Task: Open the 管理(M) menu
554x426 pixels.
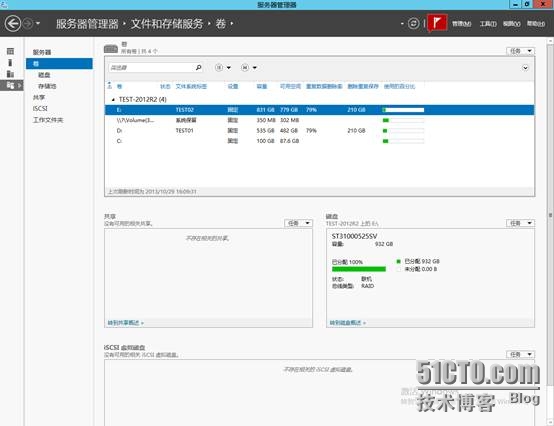Action: click(x=461, y=24)
